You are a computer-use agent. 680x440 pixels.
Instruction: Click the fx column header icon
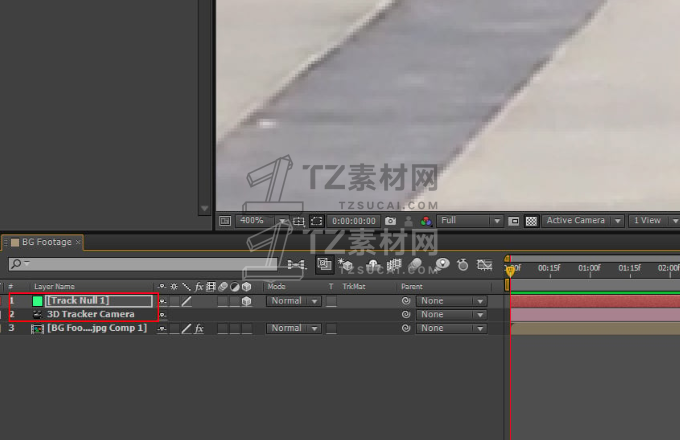click(199, 287)
